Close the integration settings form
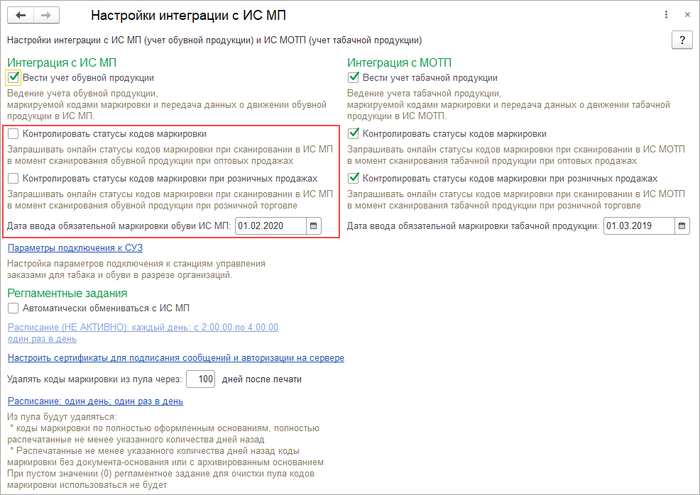700x495 pixels. [683, 16]
